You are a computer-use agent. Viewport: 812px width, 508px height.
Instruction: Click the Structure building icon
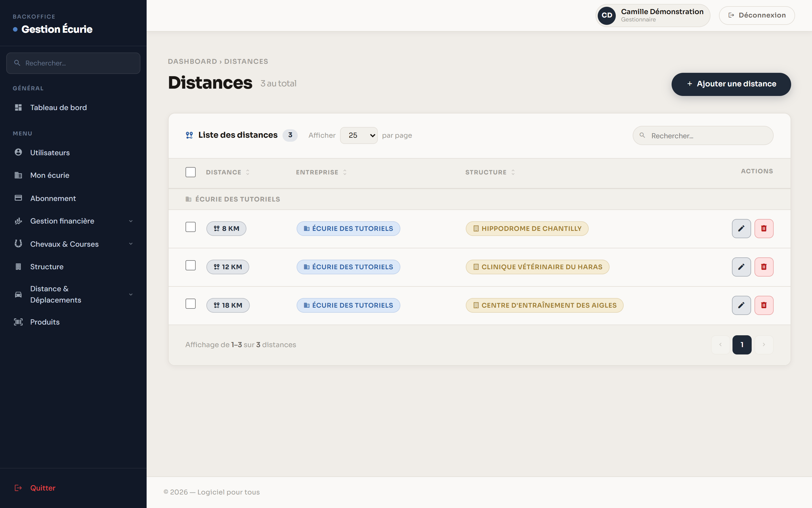tap(18, 266)
